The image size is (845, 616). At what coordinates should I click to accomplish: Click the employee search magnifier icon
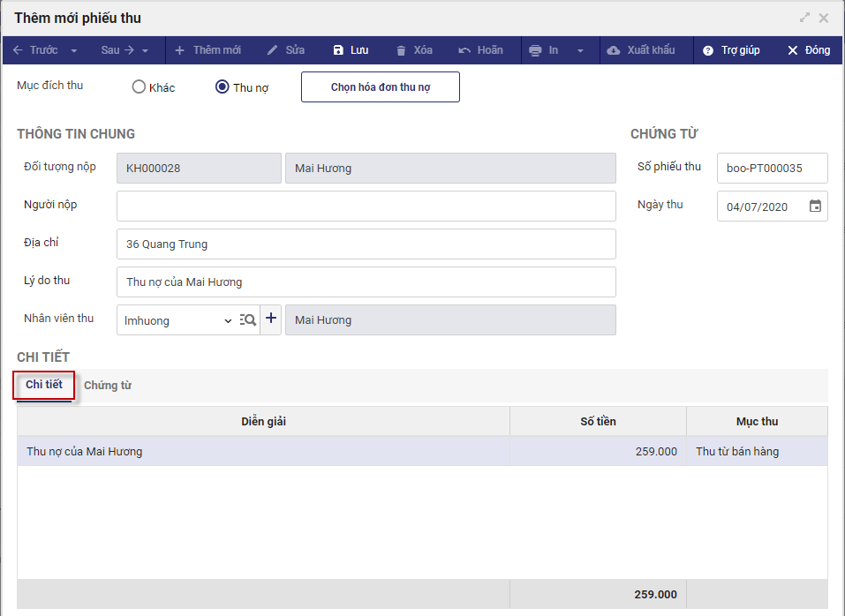[248, 319]
